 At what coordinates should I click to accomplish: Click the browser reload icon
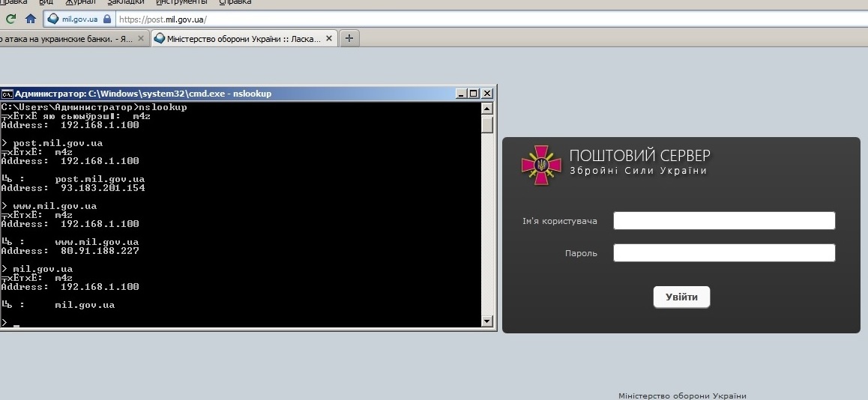tap(10, 19)
